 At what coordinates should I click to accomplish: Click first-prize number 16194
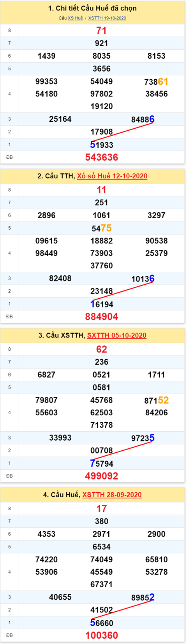pos(102,304)
